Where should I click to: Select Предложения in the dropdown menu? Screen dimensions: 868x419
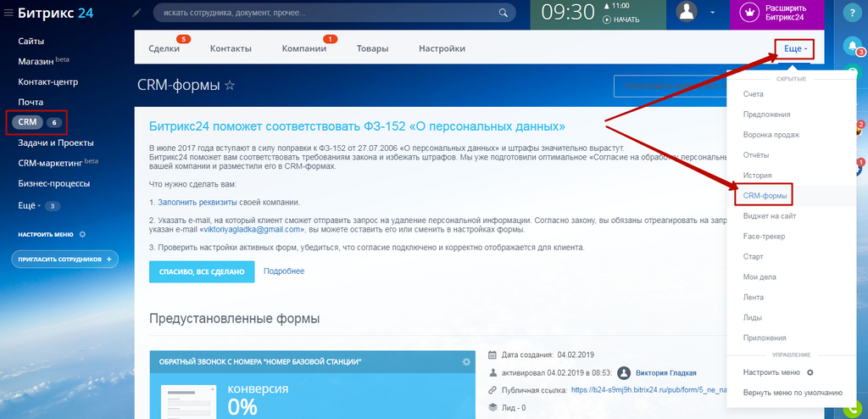tap(766, 115)
